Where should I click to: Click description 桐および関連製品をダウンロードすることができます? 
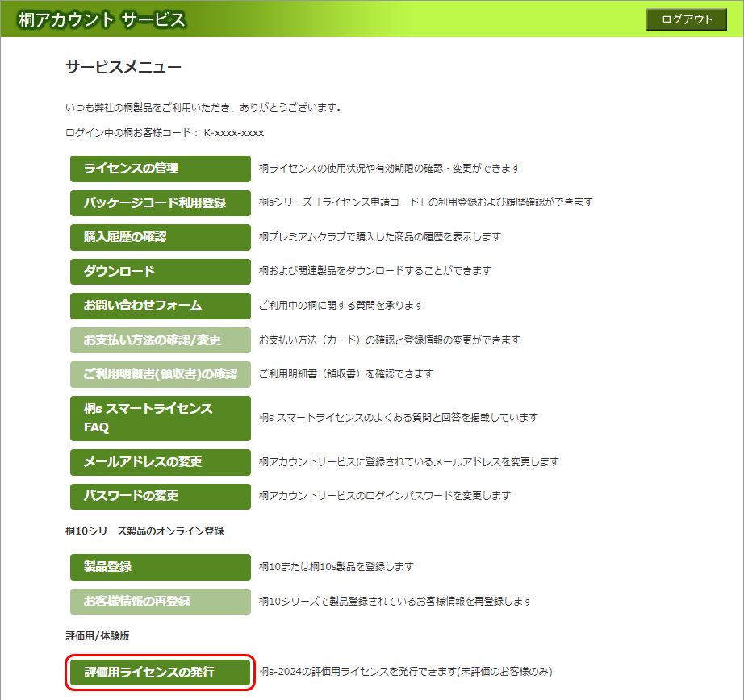click(375, 271)
